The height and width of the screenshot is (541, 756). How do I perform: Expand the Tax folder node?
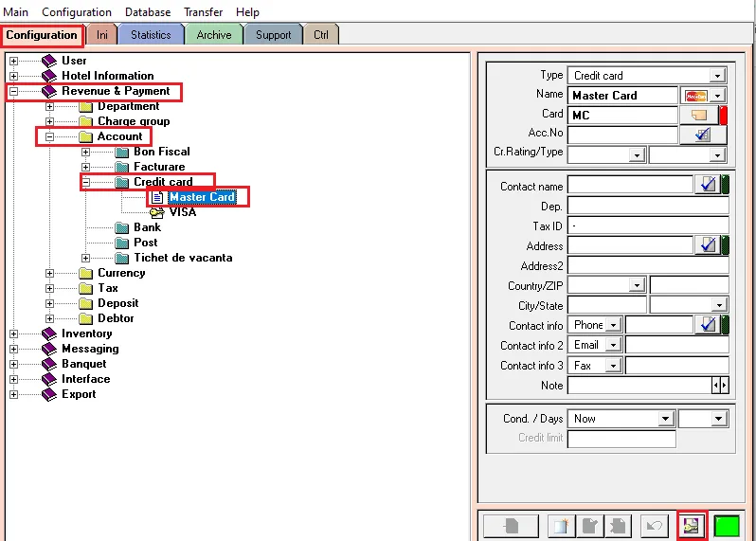(x=49, y=288)
